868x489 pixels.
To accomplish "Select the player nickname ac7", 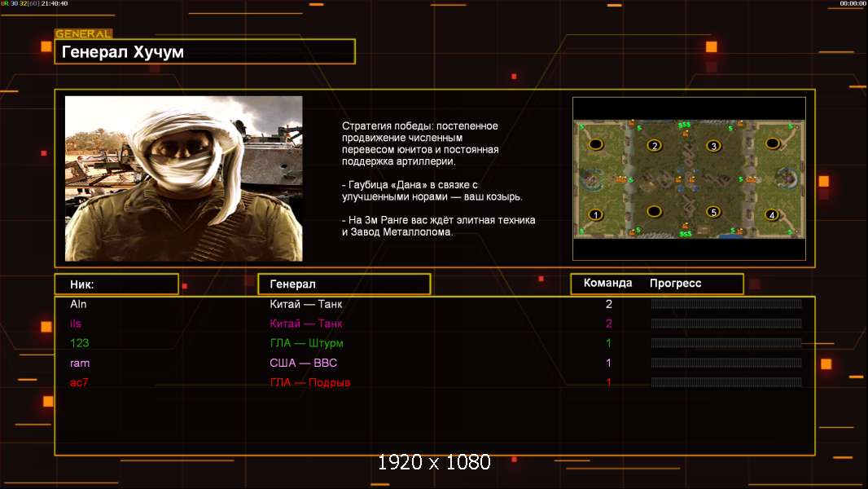I will coord(79,382).
